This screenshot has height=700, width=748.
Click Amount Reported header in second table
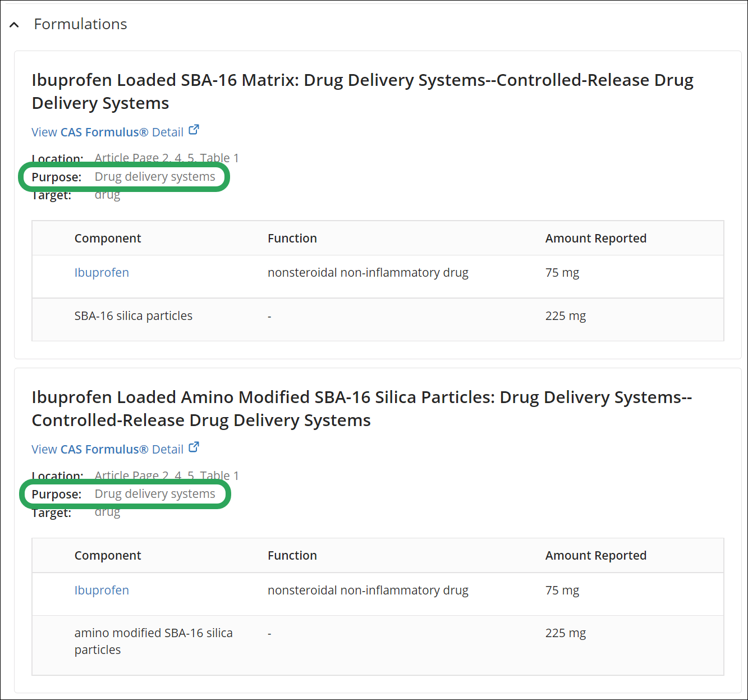pyautogui.click(x=596, y=555)
